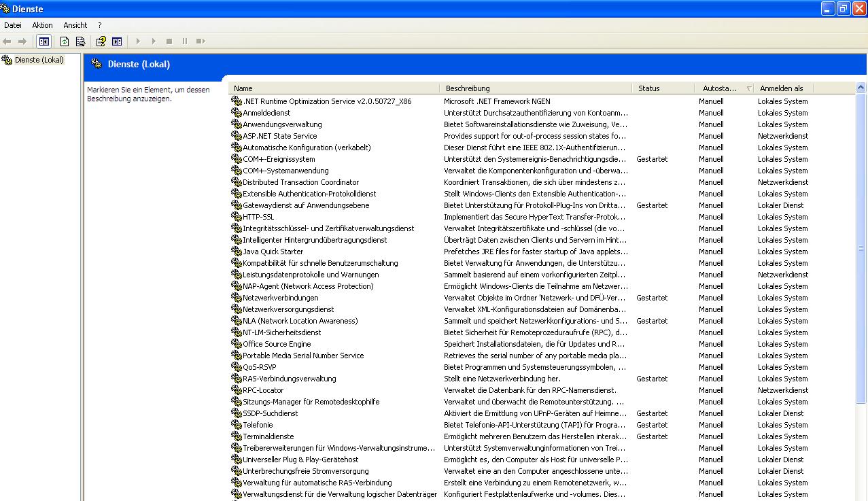Open the Aktion menu
Image resolution: width=868 pixels, height=501 pixels.
click(42, 25)
